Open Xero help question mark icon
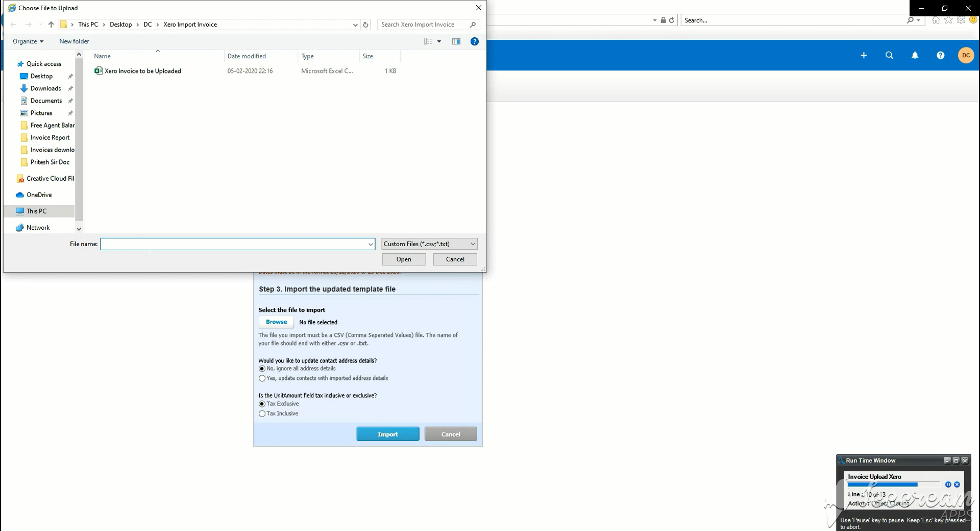 pyautogui.click(x=941, y=55)
